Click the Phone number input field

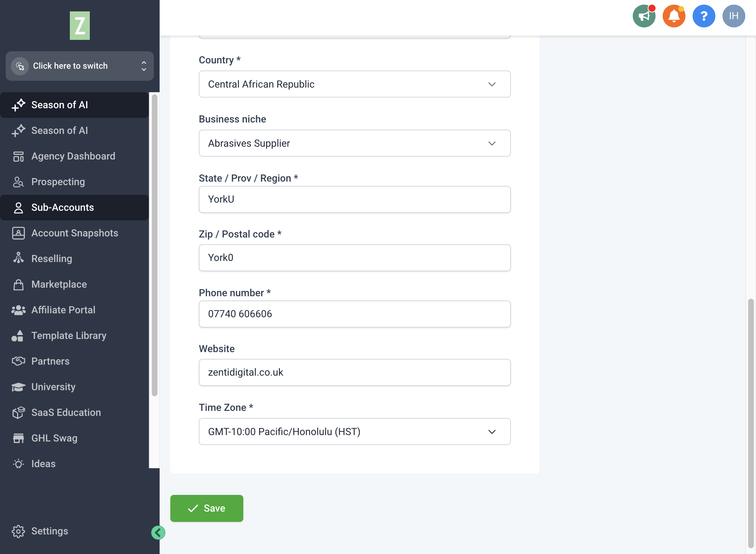[354, 314]
